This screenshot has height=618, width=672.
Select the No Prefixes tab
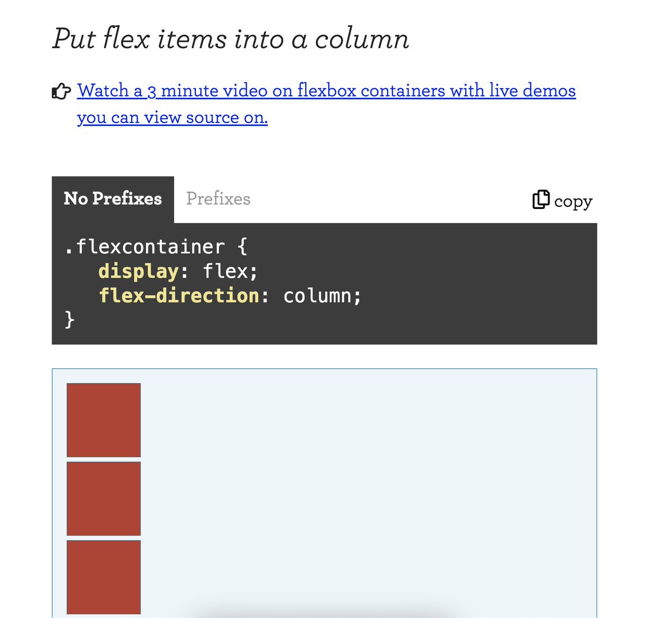coord(113,199)
